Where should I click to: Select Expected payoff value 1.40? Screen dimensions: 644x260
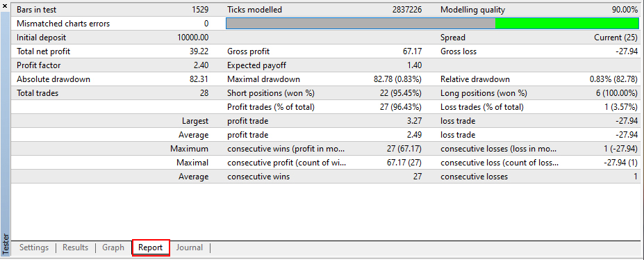(415, 65)
